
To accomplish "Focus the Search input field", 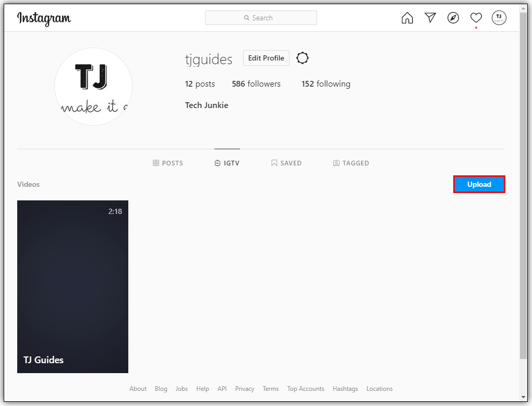I will [x=261, y=18].
